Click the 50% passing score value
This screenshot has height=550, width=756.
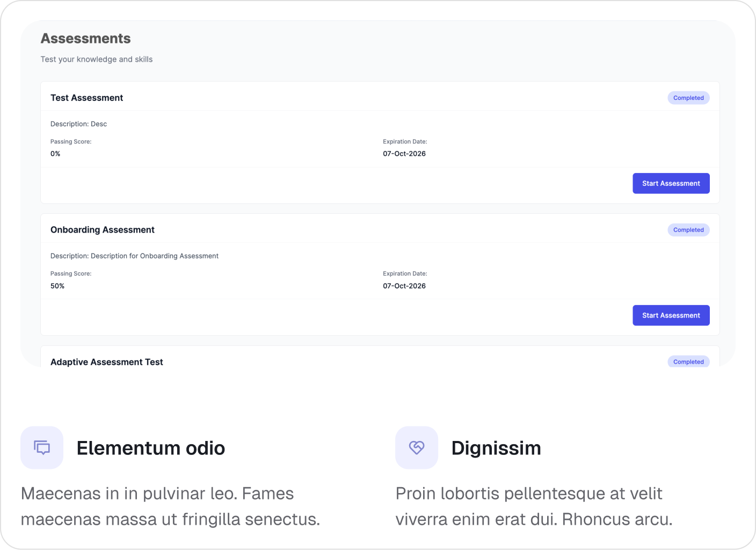pos(57,286)
